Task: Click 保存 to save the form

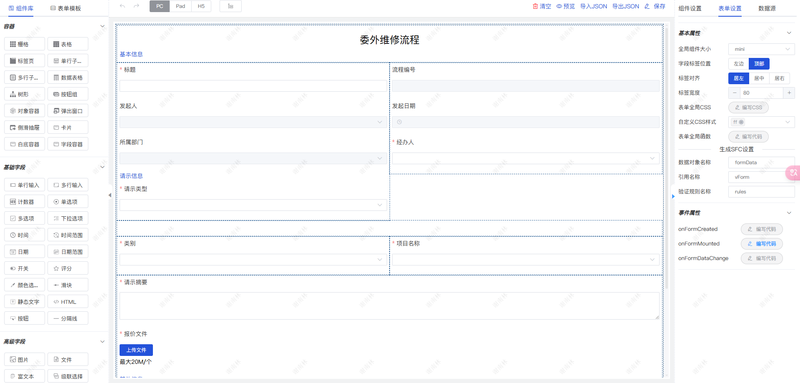Action: (655, 6)
